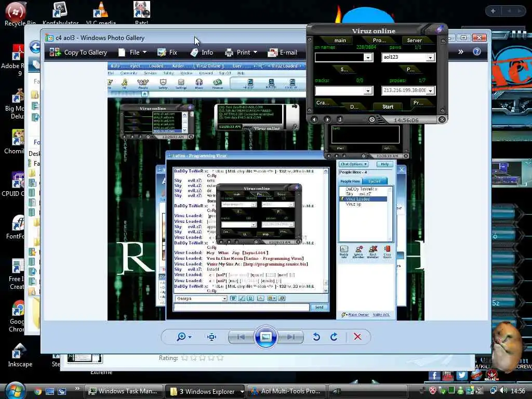Open 3 Windows Explorer taskbar group
This screenshot has height=399, width=532.
(x=206, y=391)
